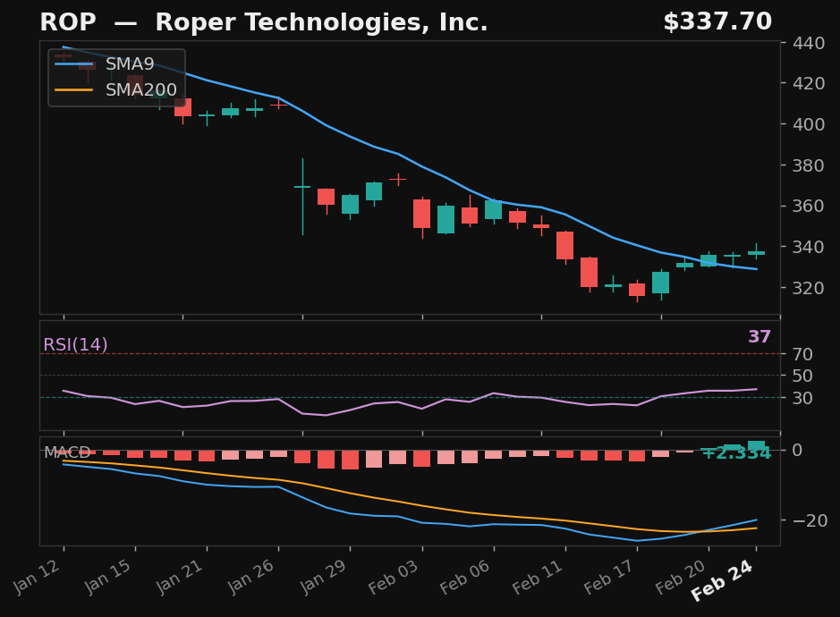
Task: Click the Feb 17 date label
Action: [x=609, y=576]
